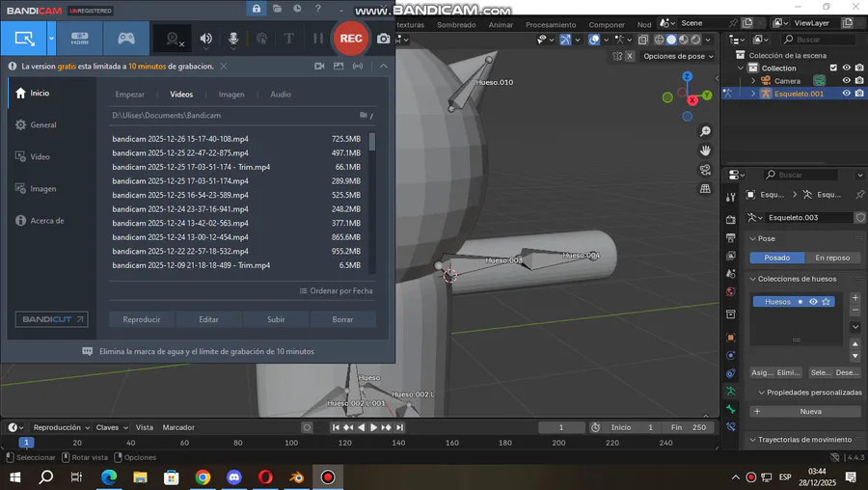Switch orthographic/perspective grid icon
Image resolution: width=868 pixels, height=490 pixels.
coord(705,189)
